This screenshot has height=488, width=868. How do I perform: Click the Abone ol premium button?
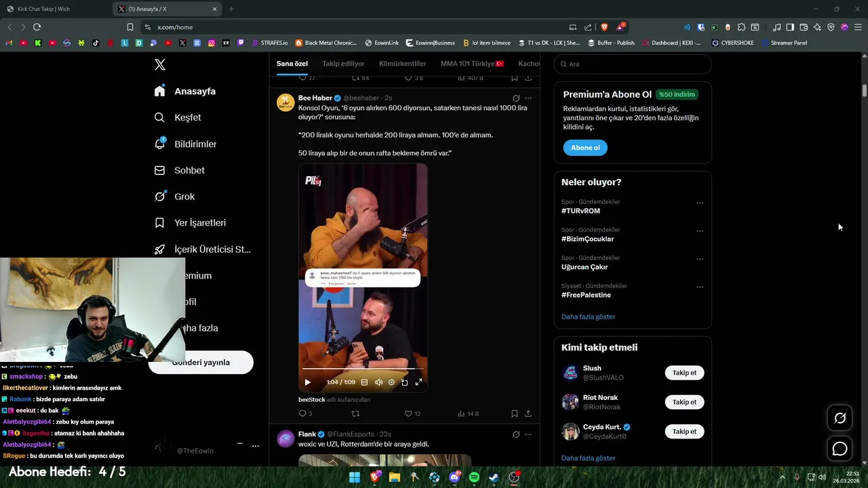[585, 148]
